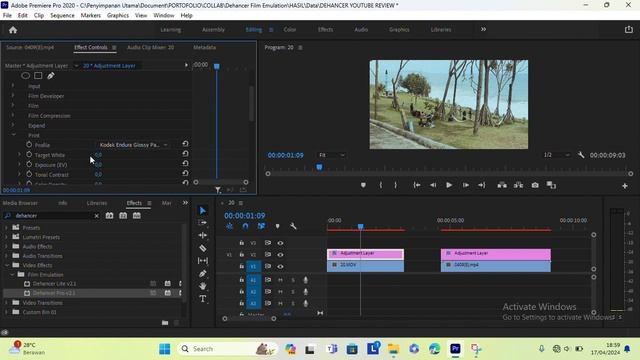Click the Button Editor plus icon
This screenshot has height=360, width=640.
pyautogui.click(x=624, y=186)
